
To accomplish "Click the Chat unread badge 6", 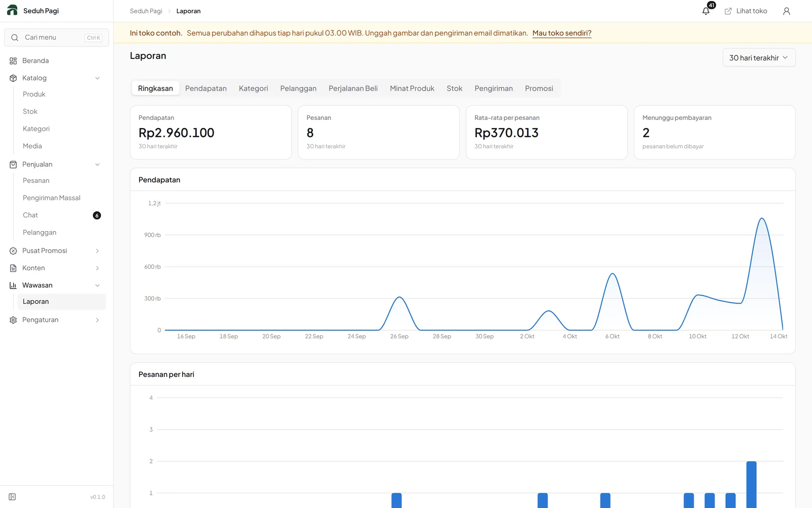I will [x=97, y=215].
